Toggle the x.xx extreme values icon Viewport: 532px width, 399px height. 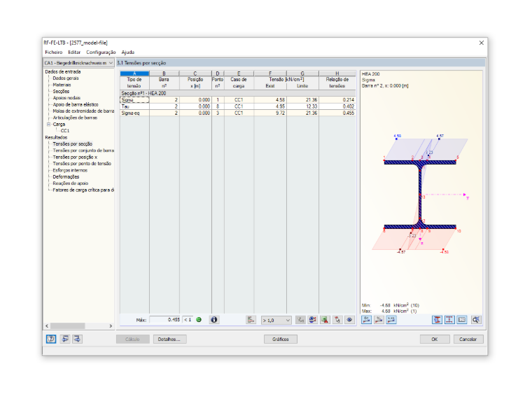coord(391,320)
